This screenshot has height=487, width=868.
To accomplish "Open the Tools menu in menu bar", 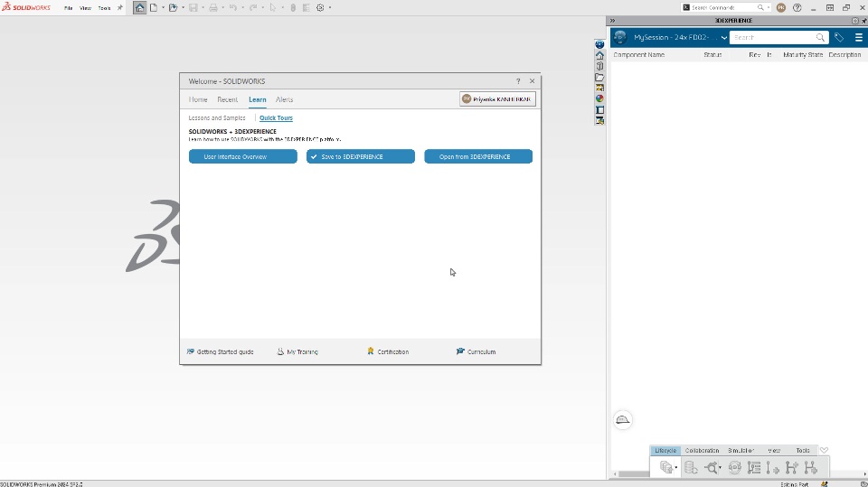I will click(104, 8).
